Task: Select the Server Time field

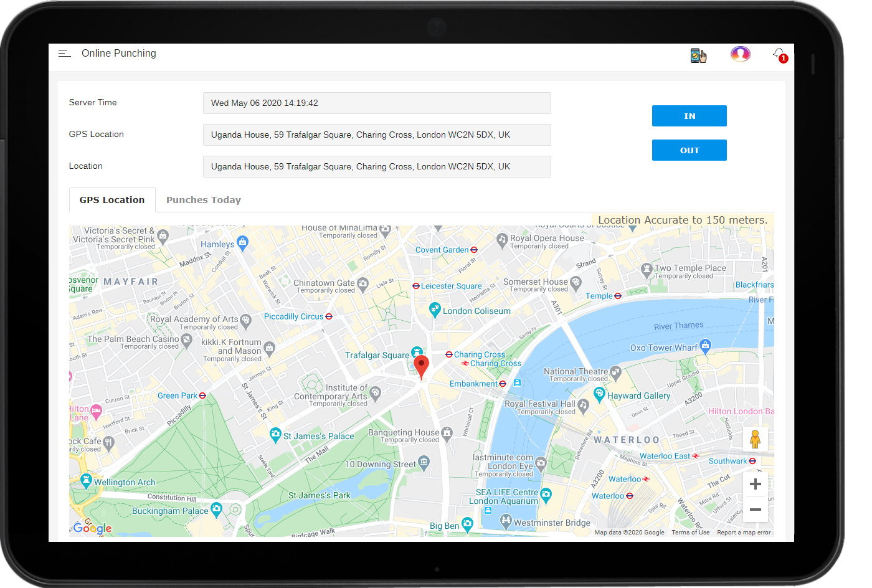Action: (377, 103)
